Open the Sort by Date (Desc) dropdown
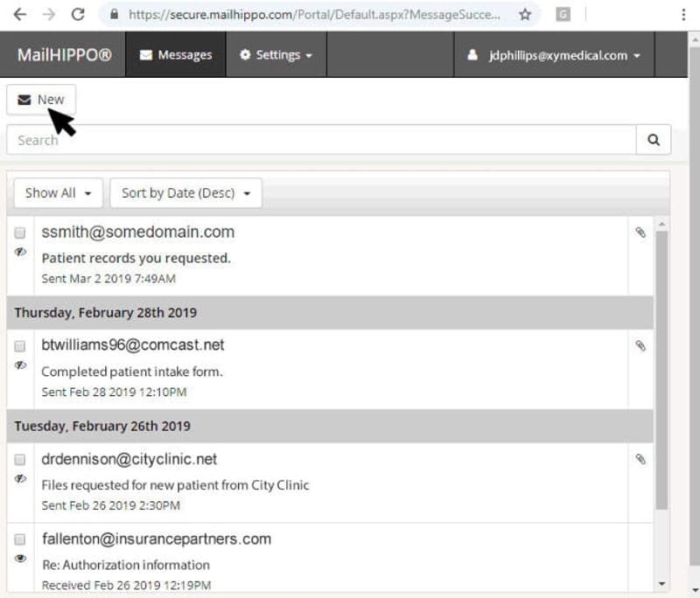This screenshot has width=700, height=598. click(185, 193)
